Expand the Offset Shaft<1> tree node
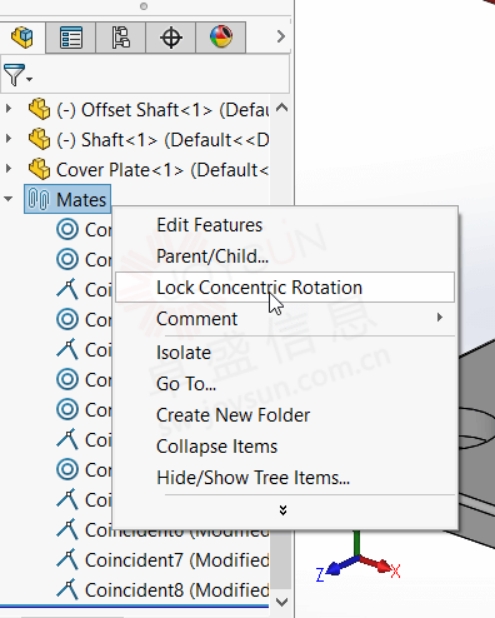The height and width of the screenshot is (618, 495). pyautogui.click(x=8, y=109)
